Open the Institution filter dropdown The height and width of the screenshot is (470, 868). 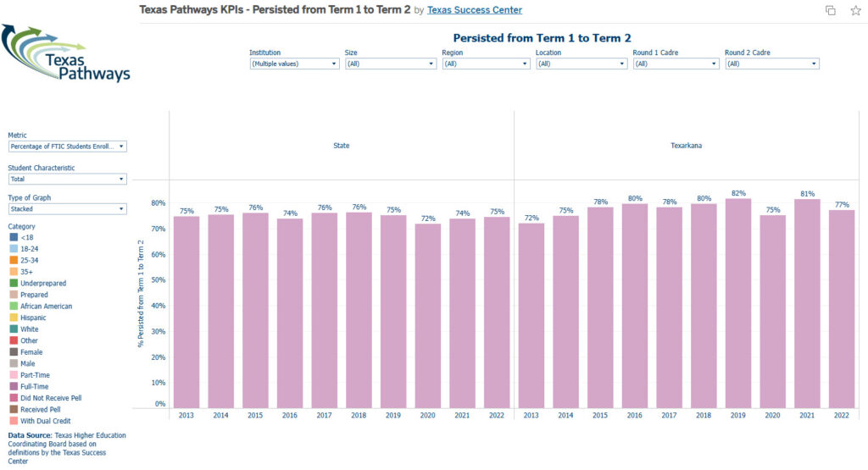click(x=294, y=64)
